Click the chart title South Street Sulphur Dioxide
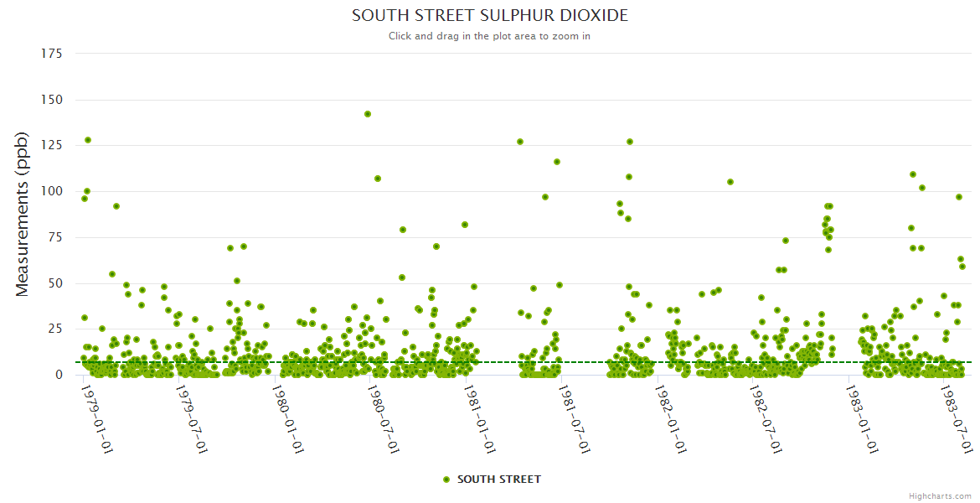 (x=489, y=16)
